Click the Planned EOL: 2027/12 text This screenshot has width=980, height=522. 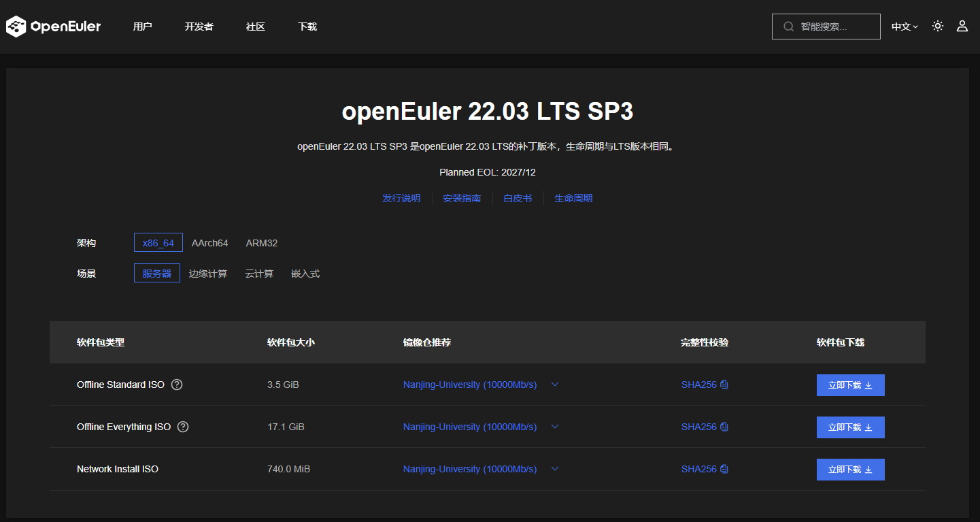pos(488,172)
